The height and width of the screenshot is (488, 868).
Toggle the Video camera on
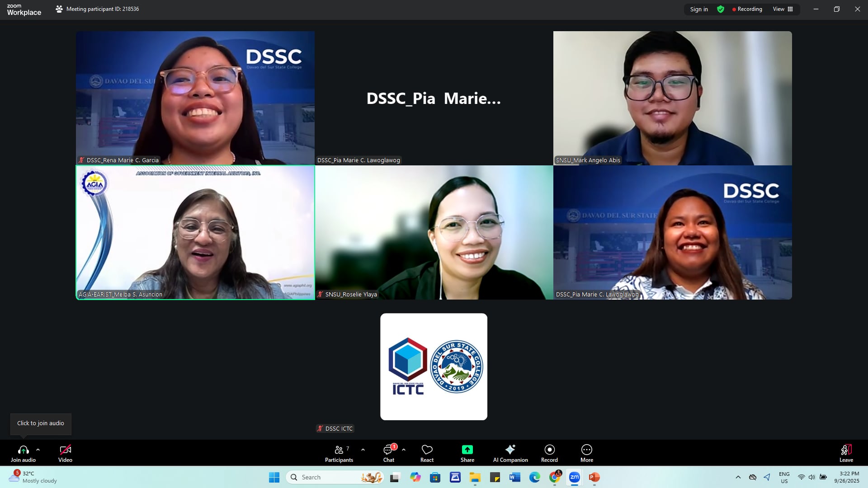click(x=65, y=450)
